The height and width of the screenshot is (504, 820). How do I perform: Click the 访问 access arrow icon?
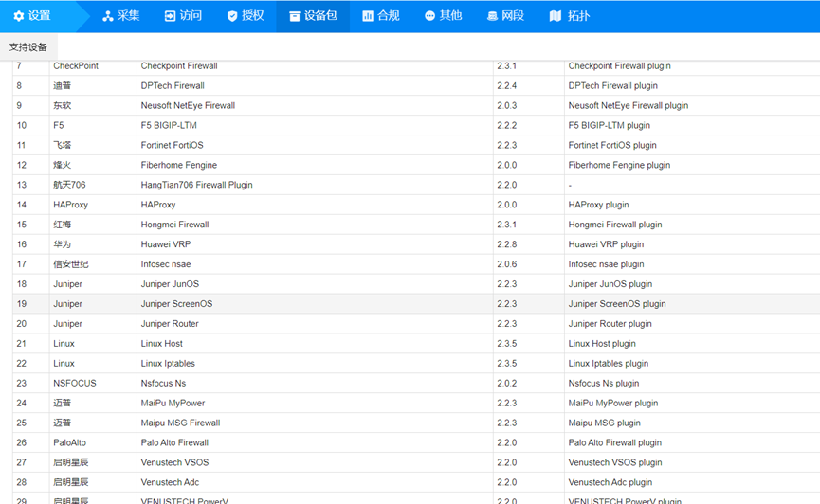pos(170,16)
